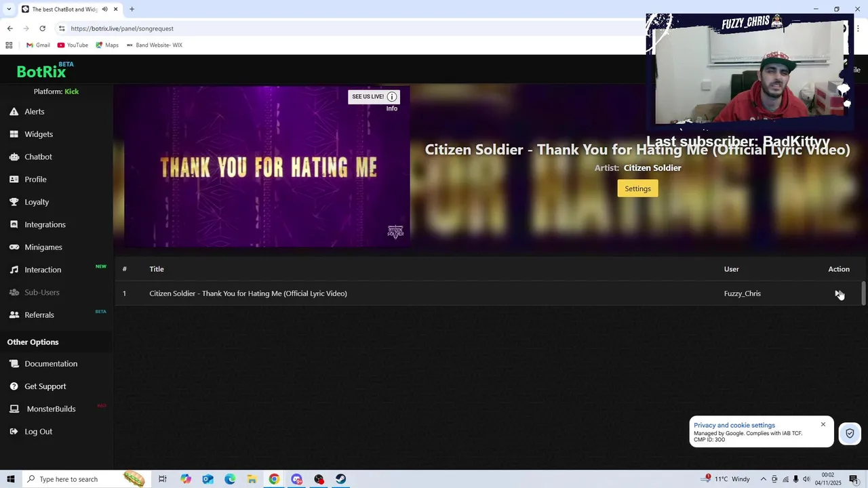Click the yellow Settings button
Image resolution: width=868 pixels, height=488 pixels.
click(x=637, y=188)
